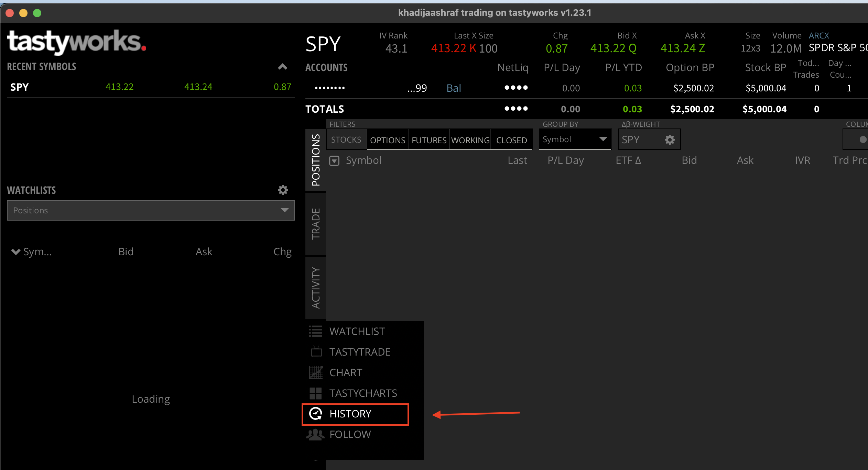Toggle the Closed filter
868x470 pixels.
[x=511, y=140]
